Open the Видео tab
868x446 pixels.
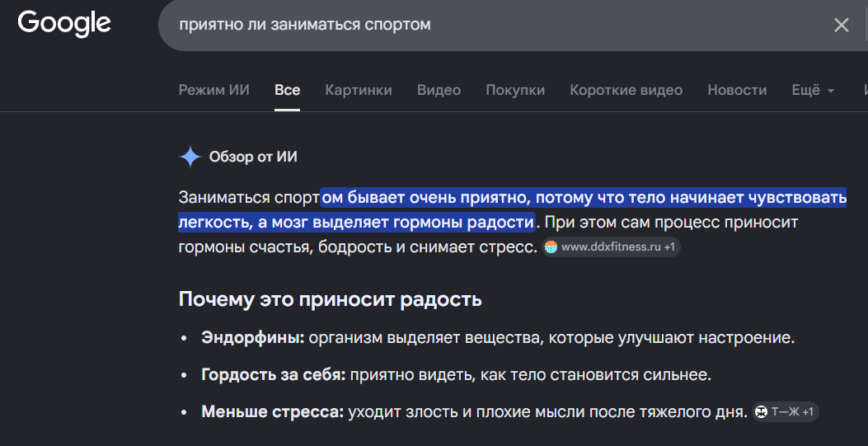coord(439,90)
